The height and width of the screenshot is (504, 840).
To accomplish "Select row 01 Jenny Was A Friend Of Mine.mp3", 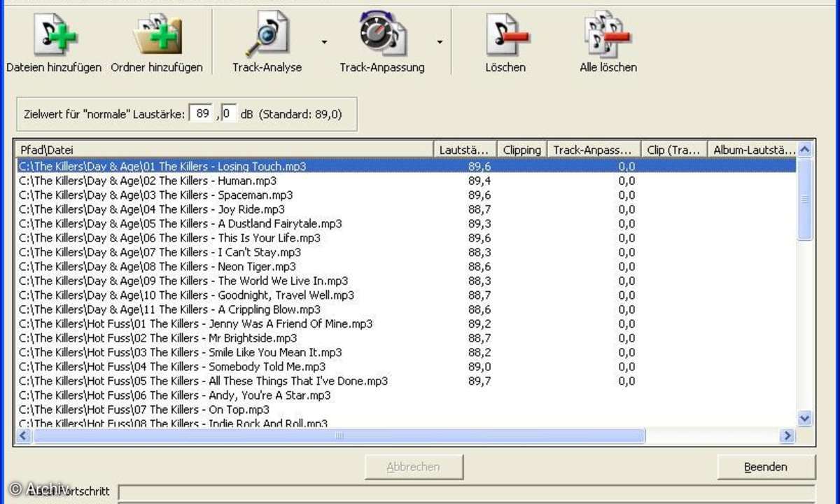I will pos(405,324).
